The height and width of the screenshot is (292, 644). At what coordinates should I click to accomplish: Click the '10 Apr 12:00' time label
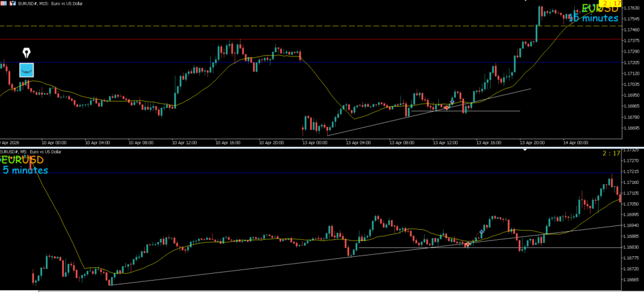point(186,143)
